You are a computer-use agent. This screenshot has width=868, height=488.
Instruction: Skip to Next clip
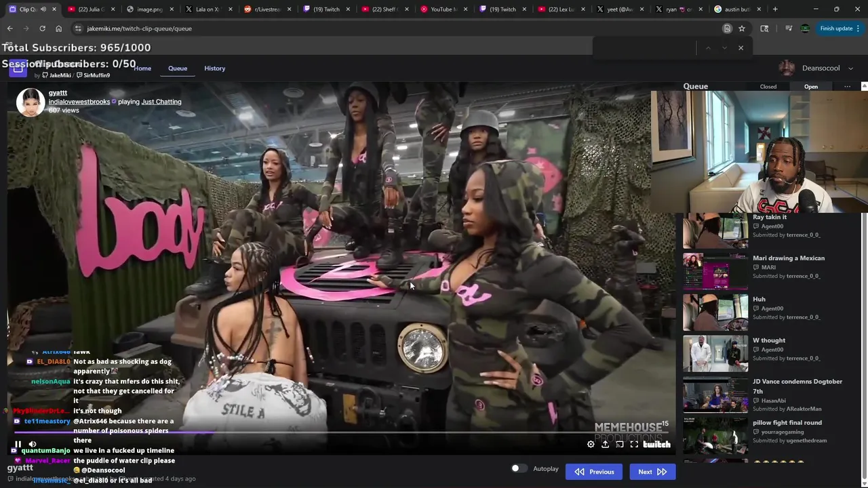tap(652, 472)
